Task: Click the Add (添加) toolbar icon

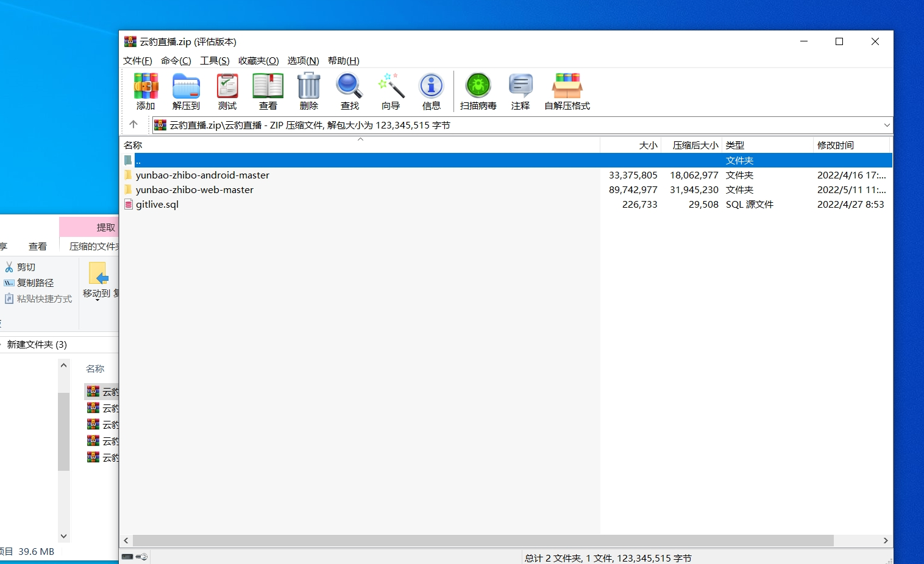Action: (146, 86)
